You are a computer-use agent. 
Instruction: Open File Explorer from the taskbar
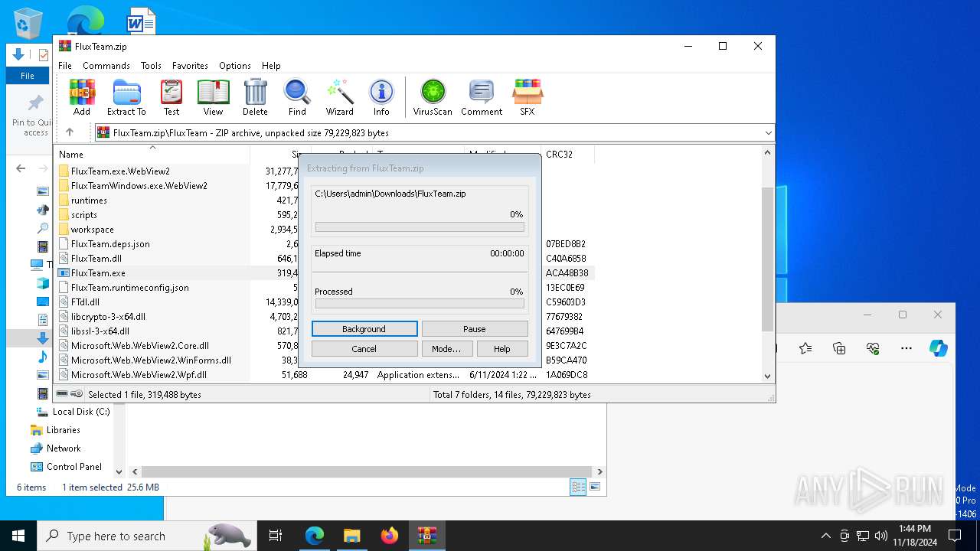(x=351, y=536)
